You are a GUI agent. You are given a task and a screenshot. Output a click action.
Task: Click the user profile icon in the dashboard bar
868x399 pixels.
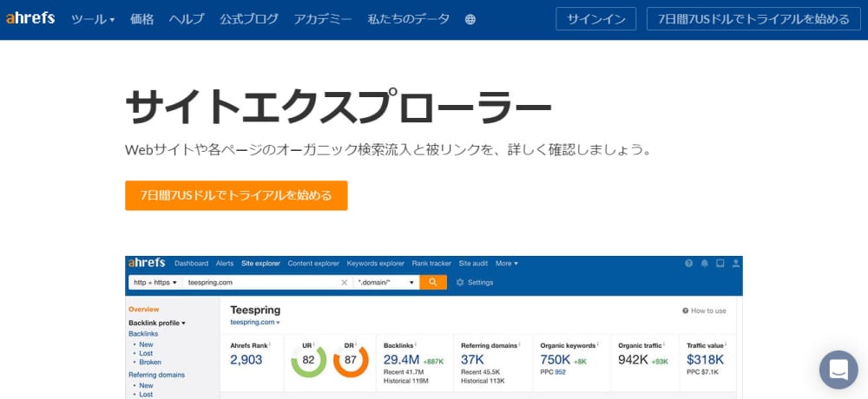click(736, 264)
